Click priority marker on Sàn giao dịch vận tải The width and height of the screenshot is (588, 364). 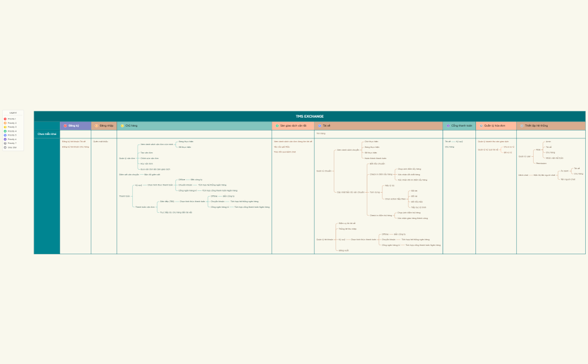pos(277,126)
